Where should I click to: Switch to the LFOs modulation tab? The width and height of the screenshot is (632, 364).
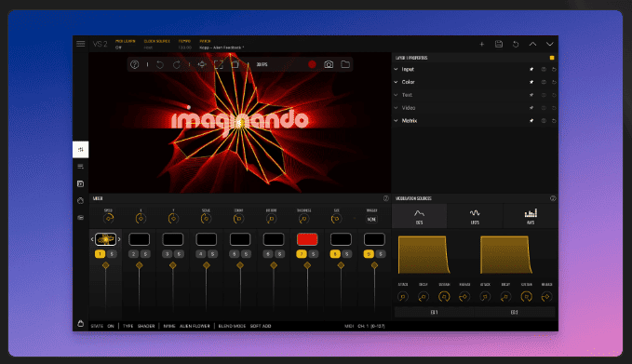(475, 216)
